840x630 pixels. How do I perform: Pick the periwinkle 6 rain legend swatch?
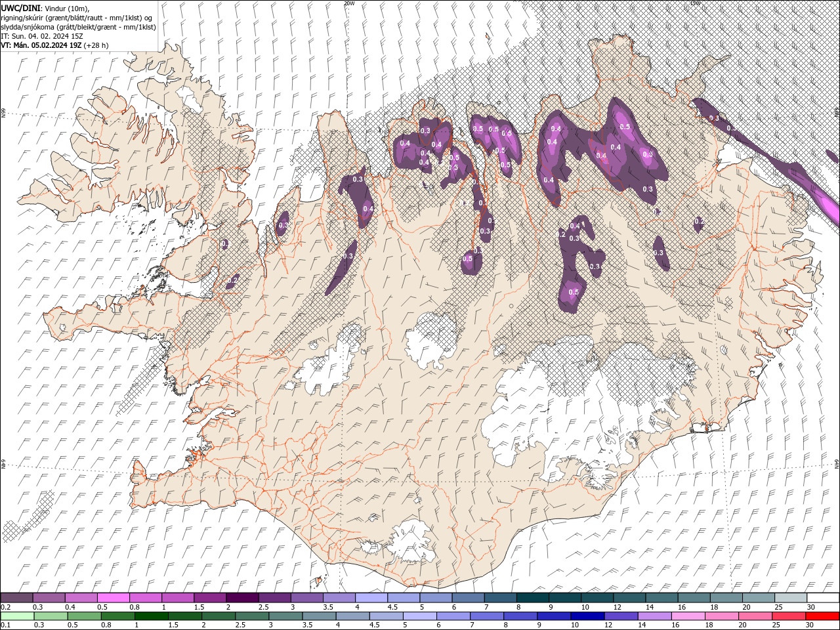click(453, 616)
